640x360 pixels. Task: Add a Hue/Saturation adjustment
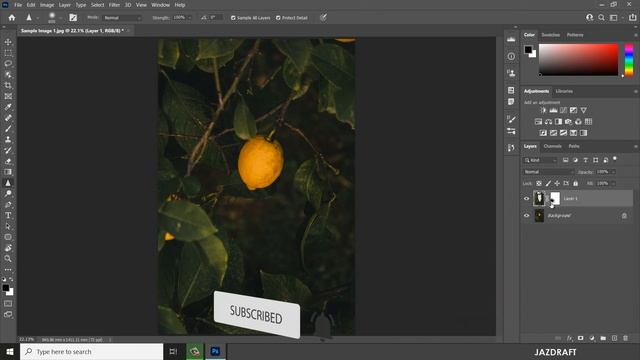pos(538,122)
